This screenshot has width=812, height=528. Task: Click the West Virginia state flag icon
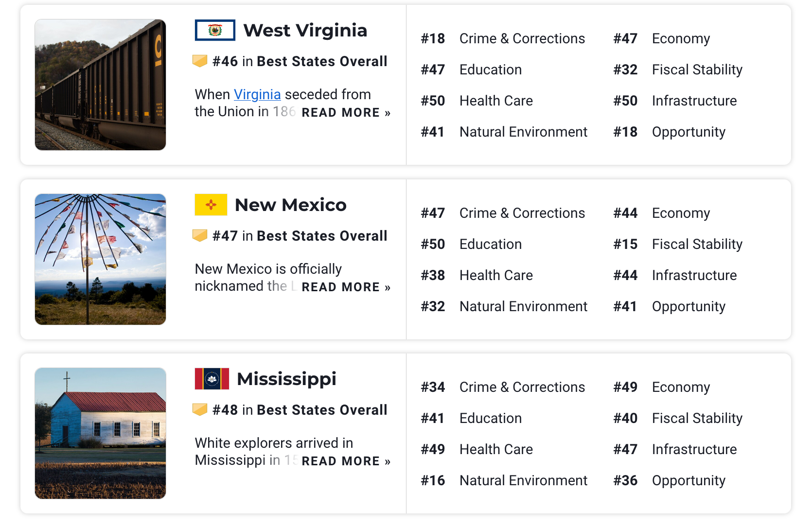pyautogui.click(x=215, y=30)
